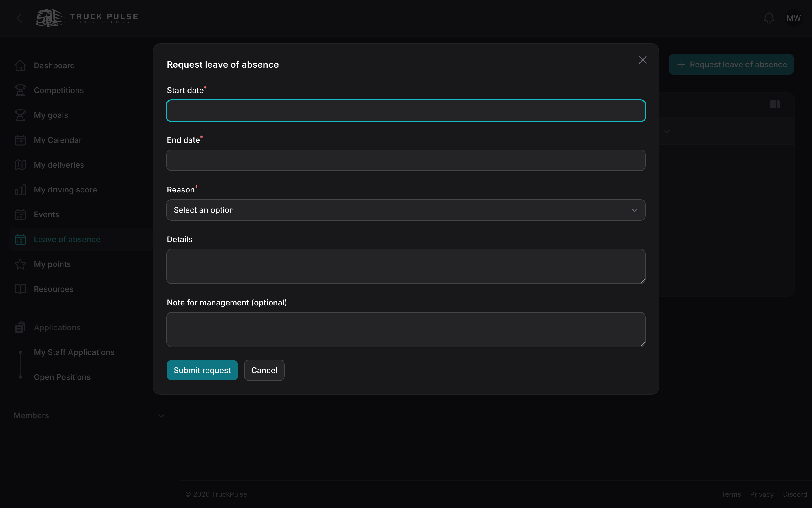Focus the End date field
The image size is (812, 508).
pyautogui.click(x=406, y=160)
